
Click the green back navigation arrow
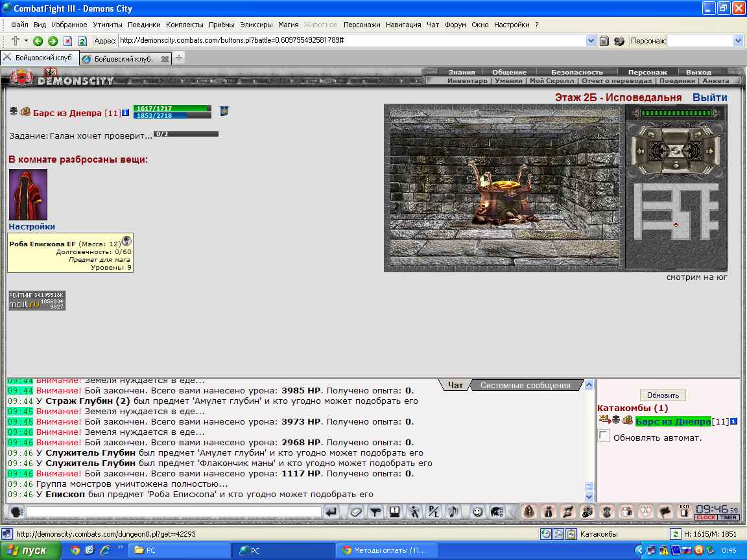coord(38,41)
